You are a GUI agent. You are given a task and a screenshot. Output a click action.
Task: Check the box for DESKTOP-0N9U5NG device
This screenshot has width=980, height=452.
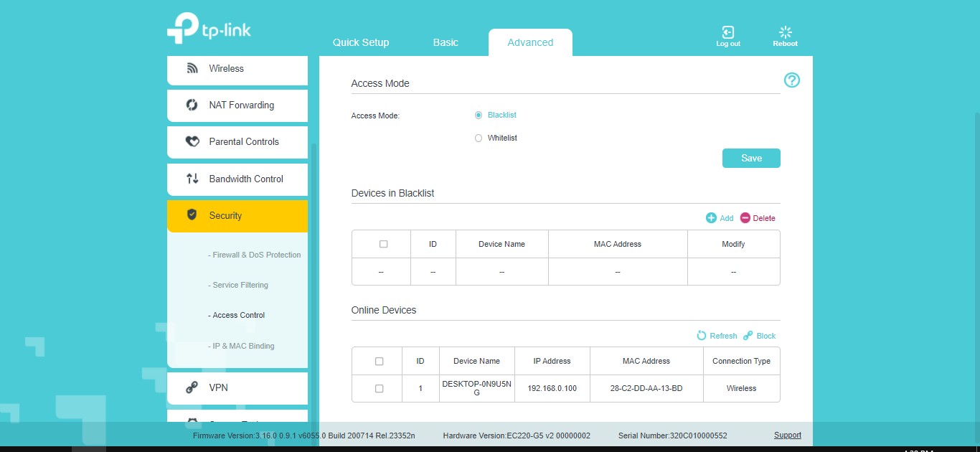coord(379,388)
